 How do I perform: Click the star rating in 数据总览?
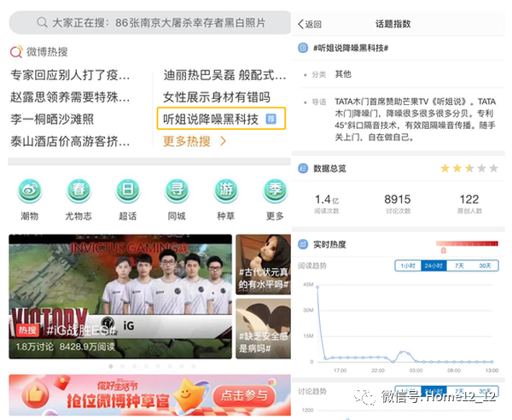[469, 168]
